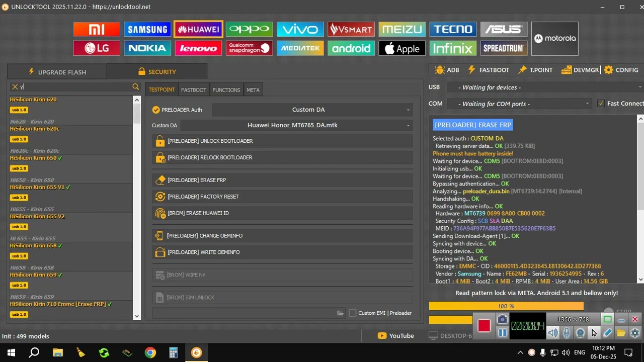Open the META tab
The height and width of the screenshot is (362, 644).
click(253, 89)
